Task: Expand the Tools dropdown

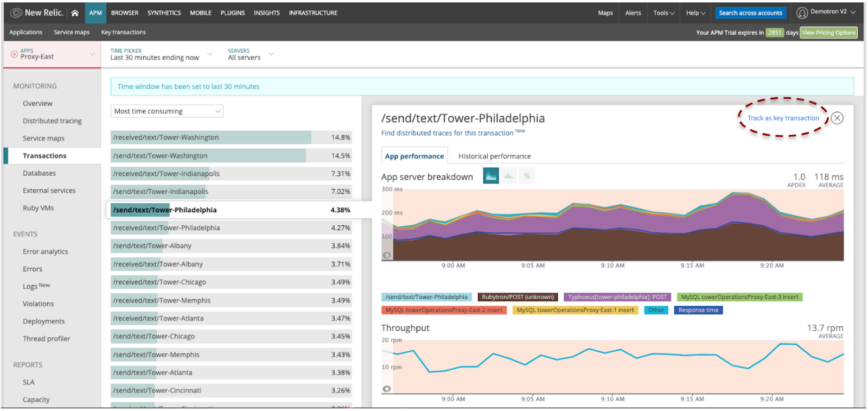Action: pos(664,13)
